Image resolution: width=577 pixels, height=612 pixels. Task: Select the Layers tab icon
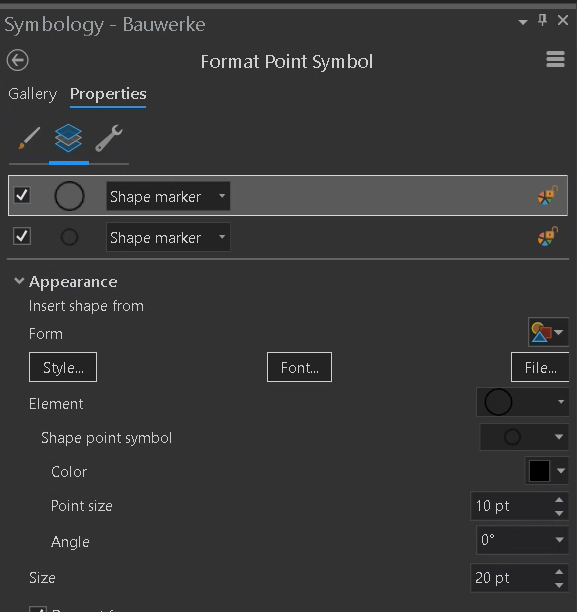pyautogui.click(x=68, y=138)
